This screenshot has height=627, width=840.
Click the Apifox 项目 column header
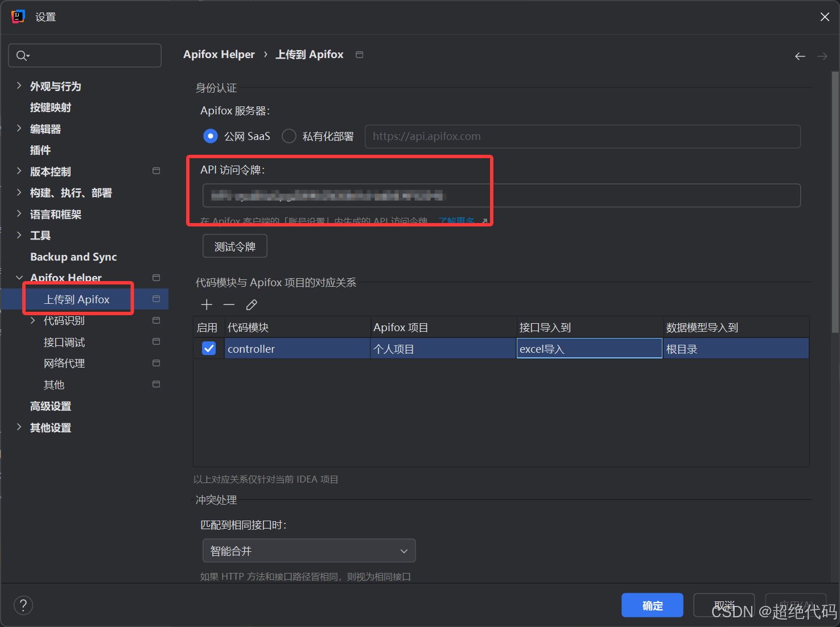[443, 327]
